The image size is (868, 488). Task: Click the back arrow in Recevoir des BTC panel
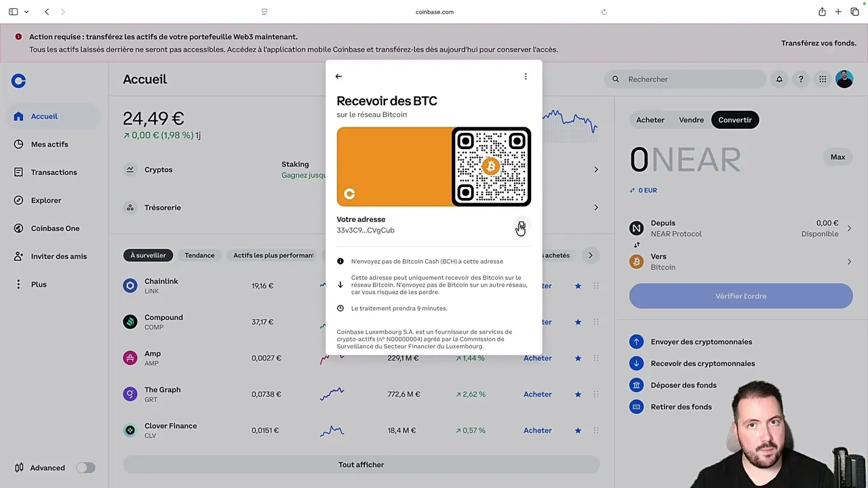coord(338,76)
